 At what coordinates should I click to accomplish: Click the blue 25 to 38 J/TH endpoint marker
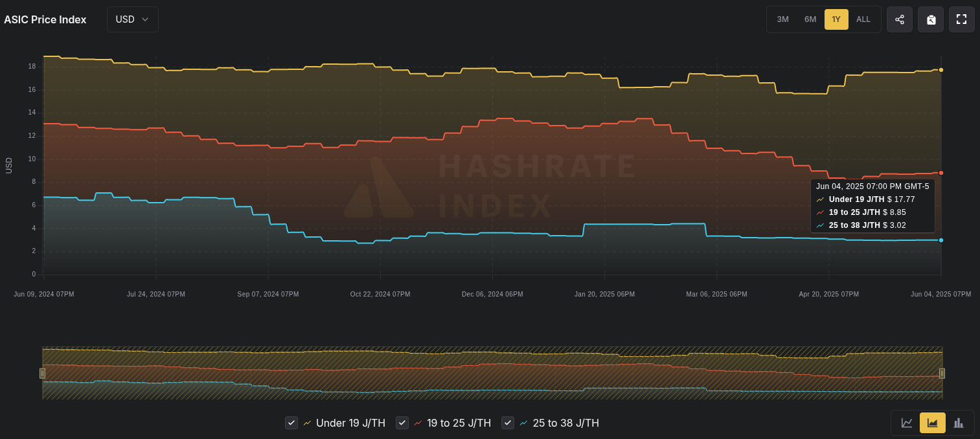(x=941, y=240)
